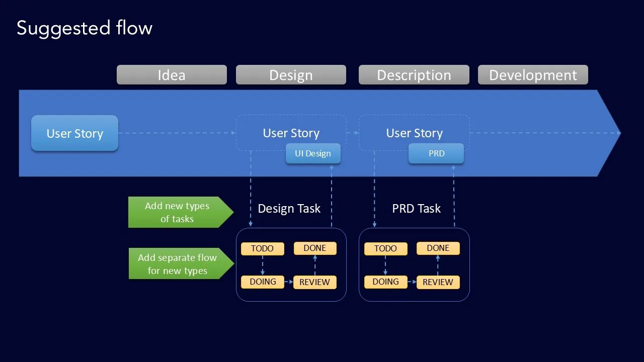Viewport: 644px width, 362px height.
Task: Select the User Story under Description
Action: point(414,133)
